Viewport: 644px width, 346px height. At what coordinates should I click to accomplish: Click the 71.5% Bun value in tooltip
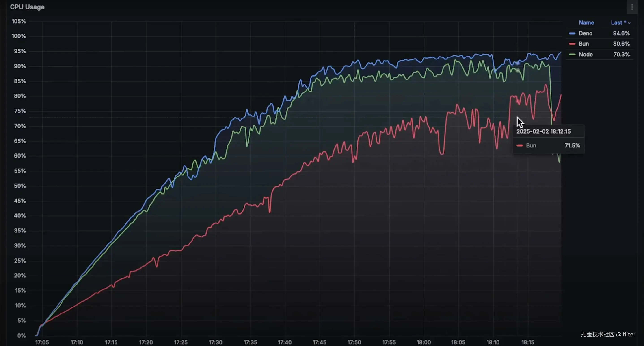point(572,145)
